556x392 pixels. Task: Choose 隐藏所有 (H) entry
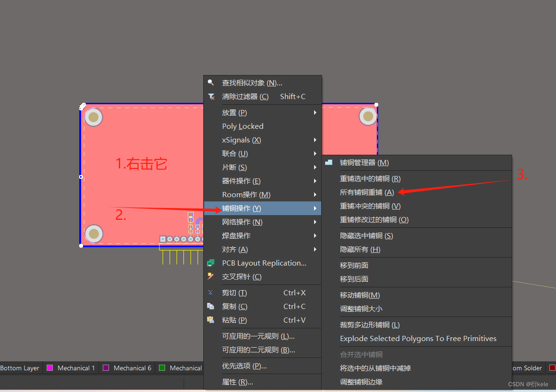tap(417, 250)
